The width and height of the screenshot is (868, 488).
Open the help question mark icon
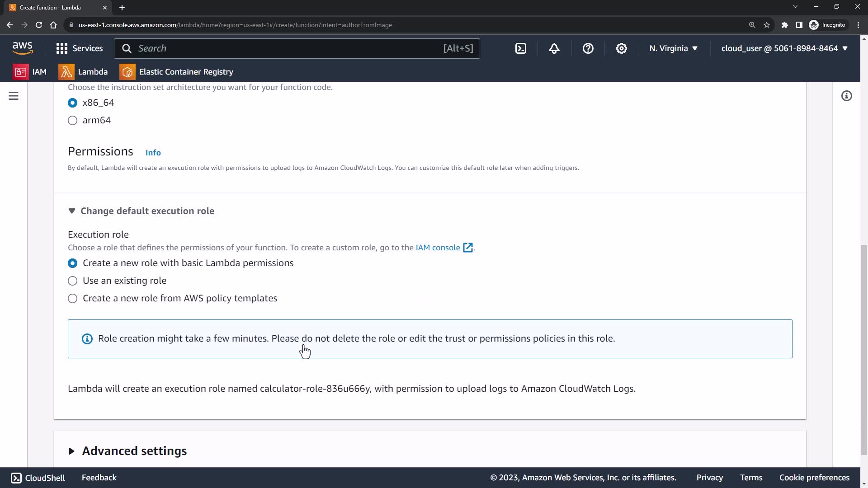(588, 48)
